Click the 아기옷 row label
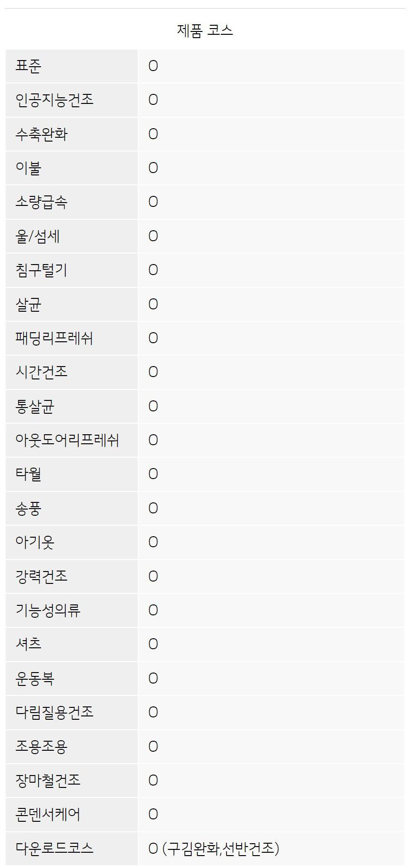The width and height of the screenshot is (410, 868). click(35, 542)
